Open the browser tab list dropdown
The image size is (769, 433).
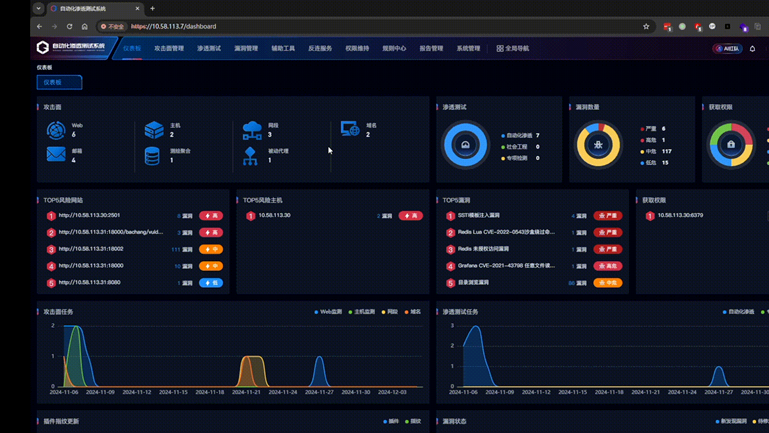coord(38,8)
